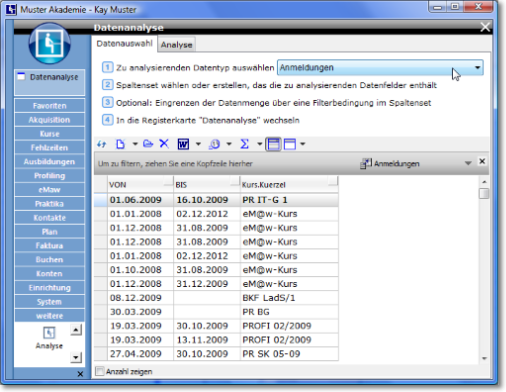Click sidebar list scroll down arrow
The height and width of the screenshot is (392, 506).
76,358
